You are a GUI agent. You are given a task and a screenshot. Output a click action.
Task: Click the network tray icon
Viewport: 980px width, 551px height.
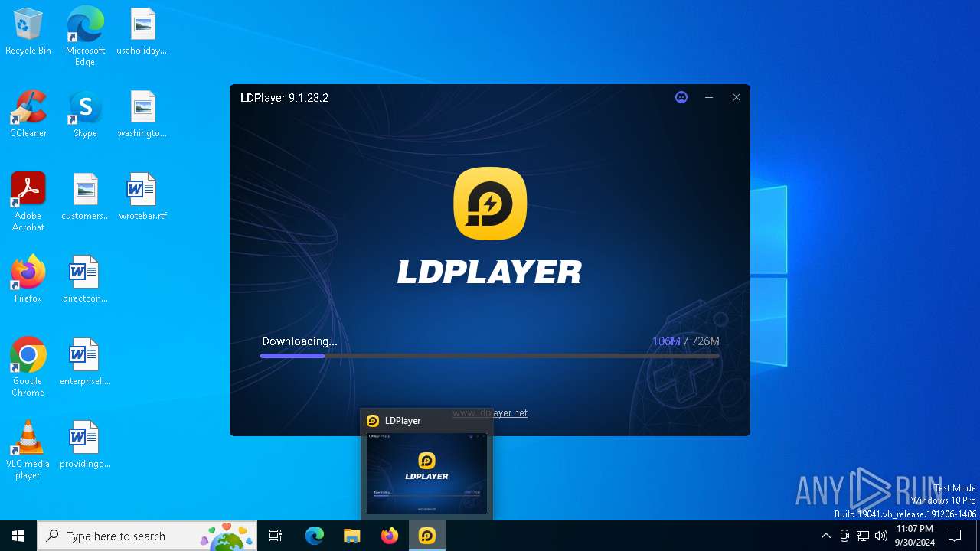click(863, 536)
